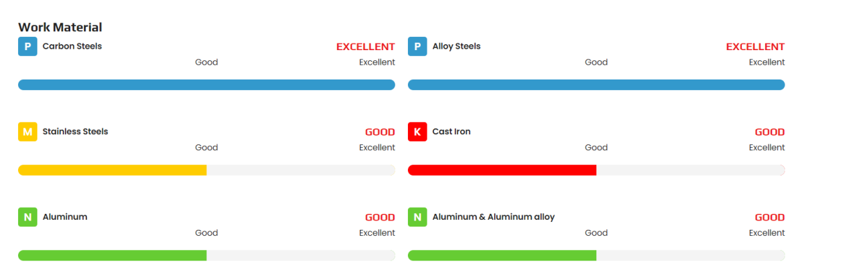This screenshot has width=868, height=280.
Task: Click the Carbon Steels blue rating bar
Action: pyautogui.click(x=206, y=85)
